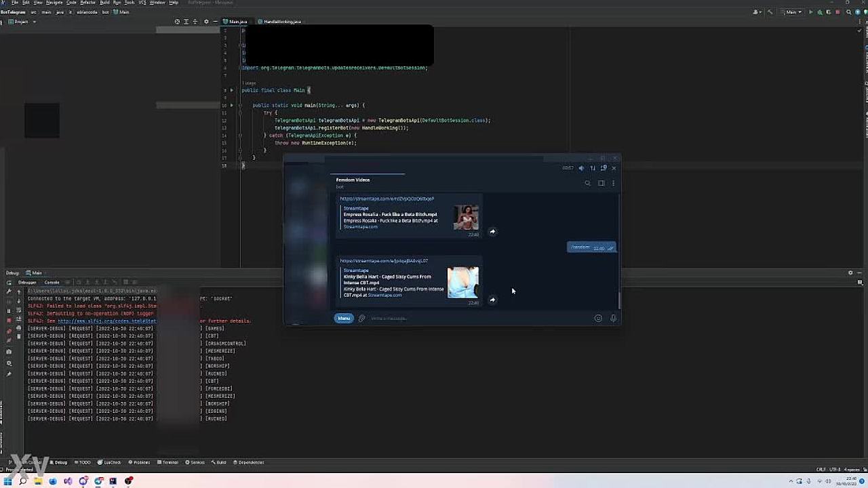Click the camera thread dump icon
The width and height of the screenshot is (868, 488).
click(9, 352)
